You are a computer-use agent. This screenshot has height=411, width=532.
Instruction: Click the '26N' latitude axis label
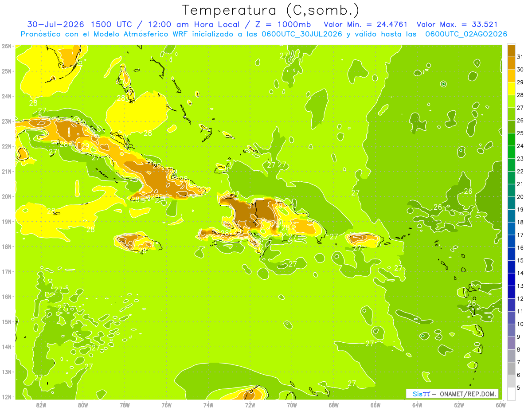point(7,46)
